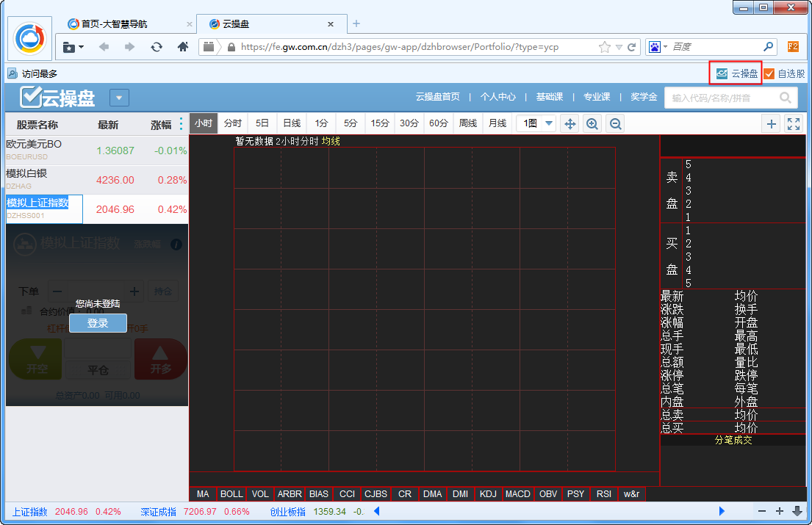This screenshot has width=812, height=525.
Task: Toggle the 云操盘 toolbar button
Action: [736, 73]
